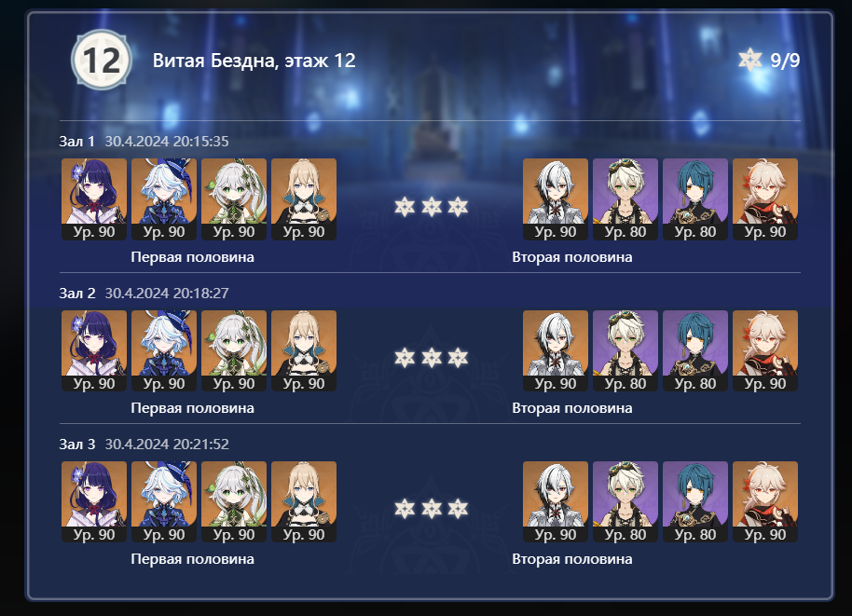Click Первая половина label under Зал 2
852x616 pixels.
192,408
